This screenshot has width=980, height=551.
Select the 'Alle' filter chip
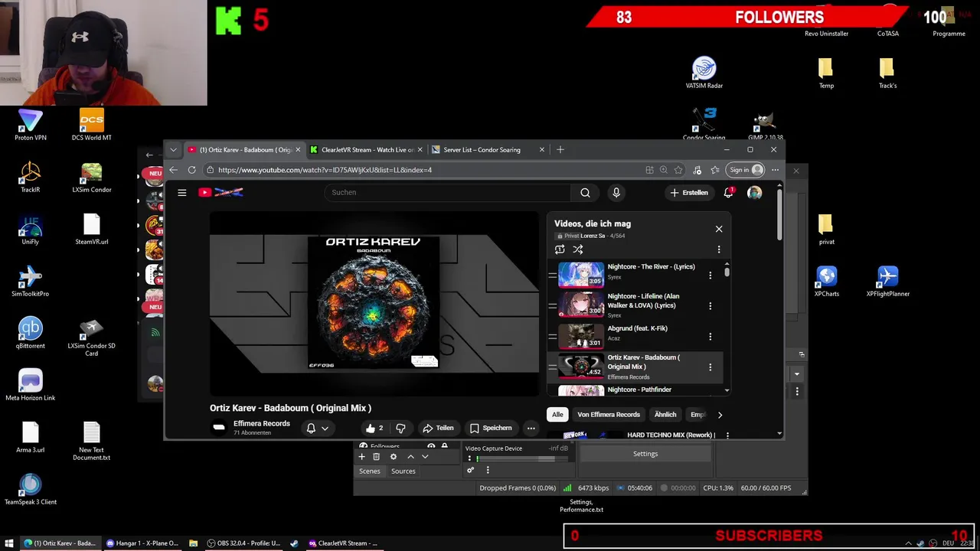pyautogui.click(x=557, y=415)
